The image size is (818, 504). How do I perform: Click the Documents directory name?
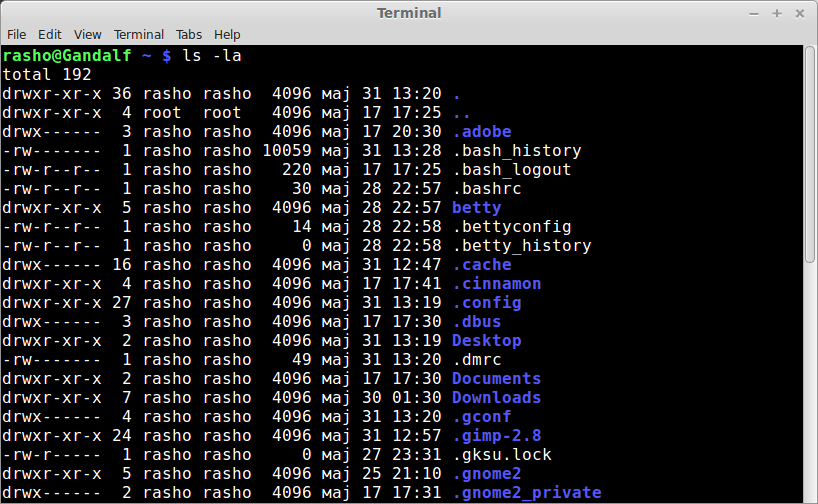[497, 379]
